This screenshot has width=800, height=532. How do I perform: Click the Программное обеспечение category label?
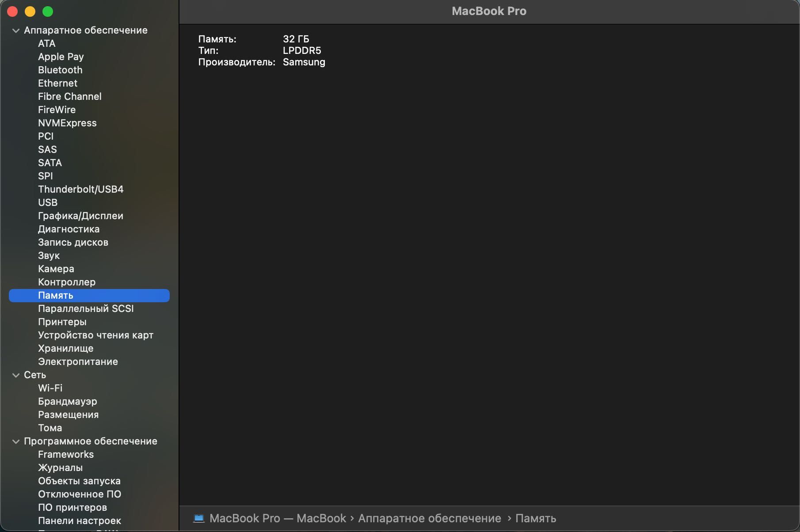91,441
